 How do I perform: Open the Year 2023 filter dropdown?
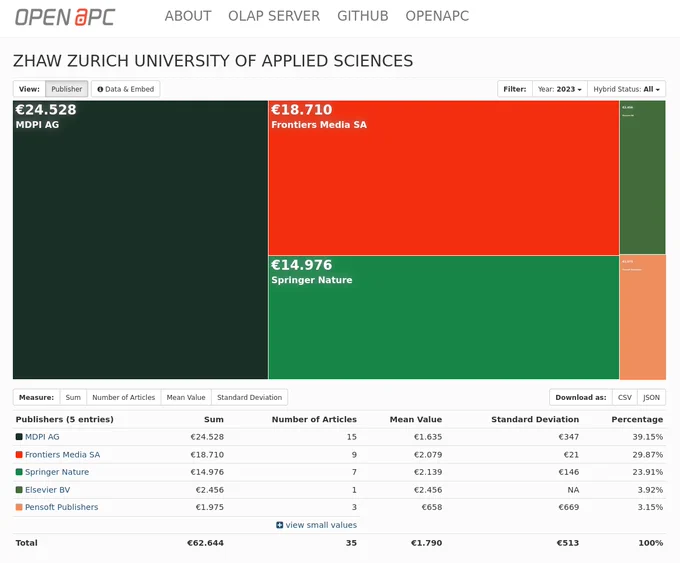(559, 89)
